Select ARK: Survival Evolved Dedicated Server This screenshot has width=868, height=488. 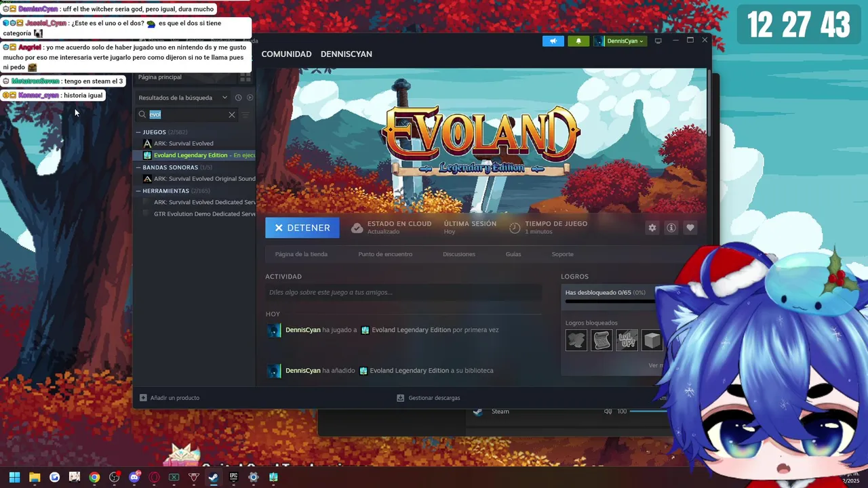pyautogui.click(x=199, y=202)
